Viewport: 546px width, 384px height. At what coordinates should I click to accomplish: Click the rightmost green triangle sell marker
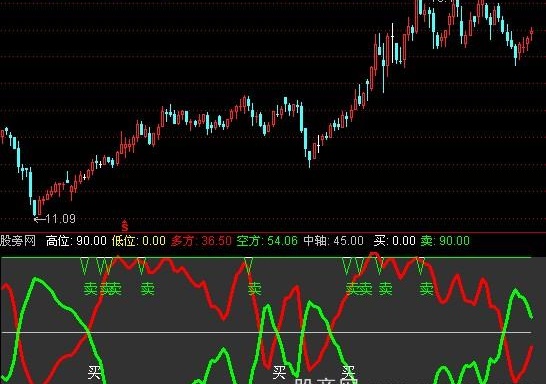coord(420,266)
